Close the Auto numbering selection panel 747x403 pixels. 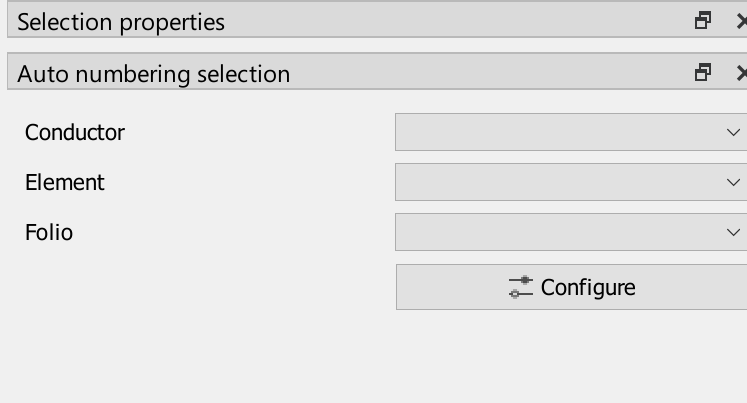[x=741, y=72]
